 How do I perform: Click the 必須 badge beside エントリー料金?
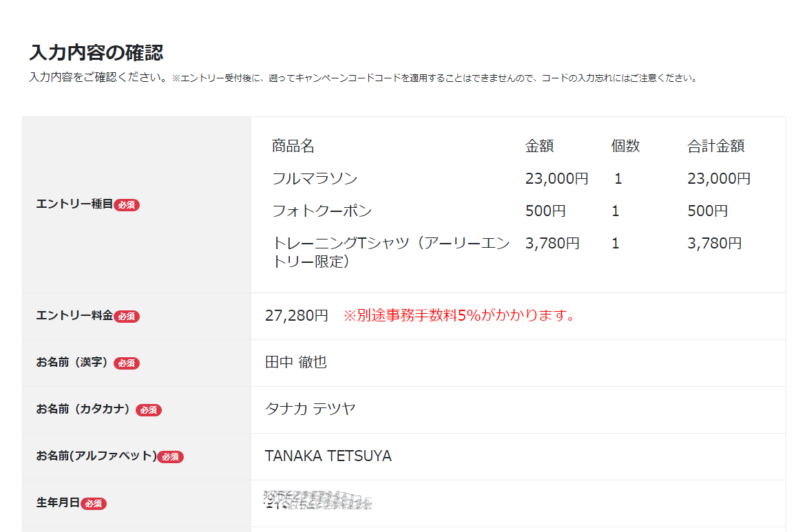(x=127, y=317)
